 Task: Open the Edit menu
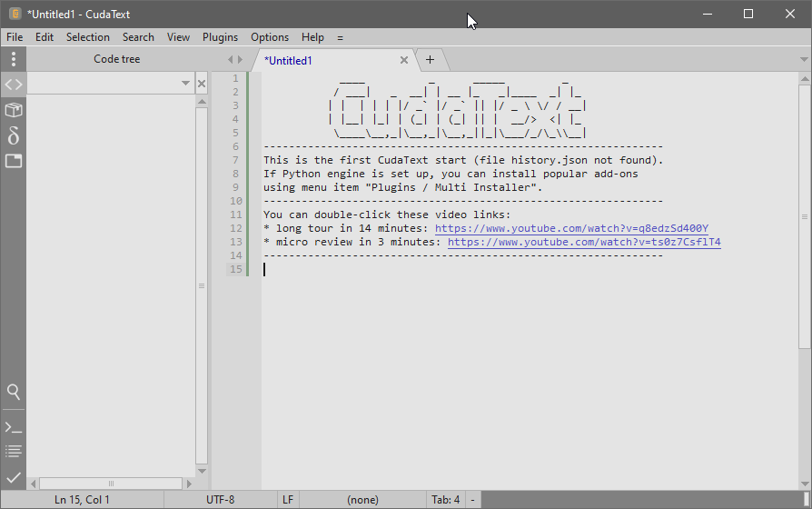click(45, 37)
